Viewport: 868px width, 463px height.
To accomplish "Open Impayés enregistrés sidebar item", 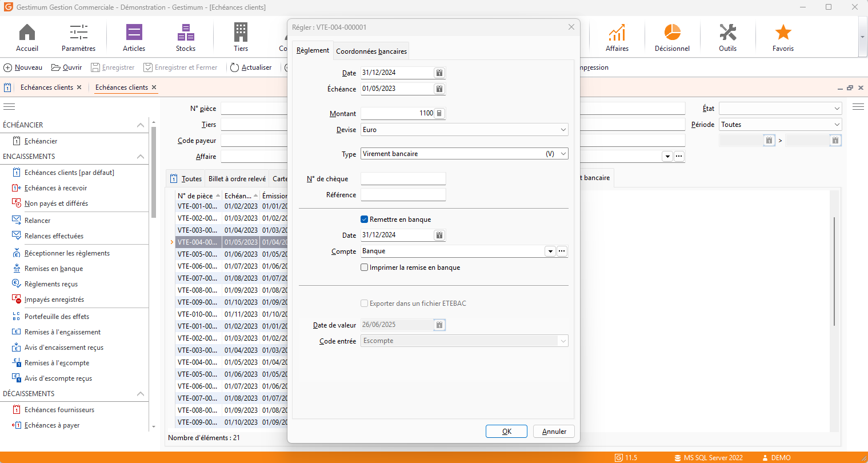I will (x=54, y=300).
